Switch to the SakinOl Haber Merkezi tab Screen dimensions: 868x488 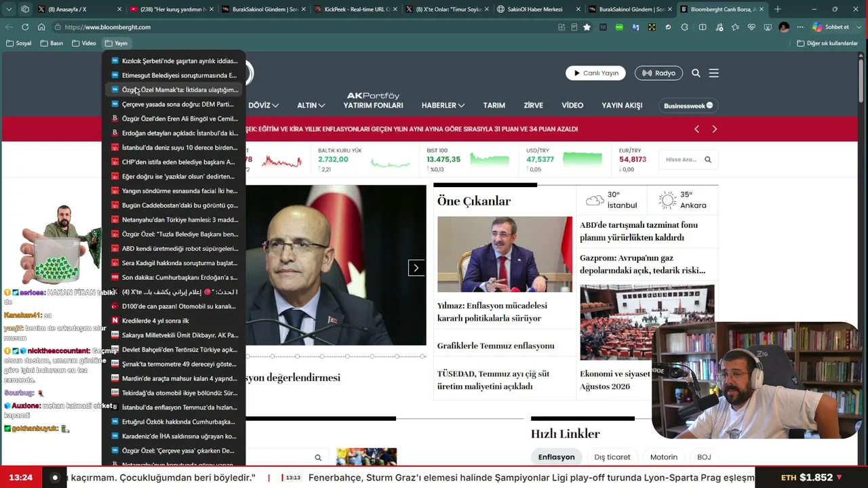pyautogui.click(x=539, y=9)
